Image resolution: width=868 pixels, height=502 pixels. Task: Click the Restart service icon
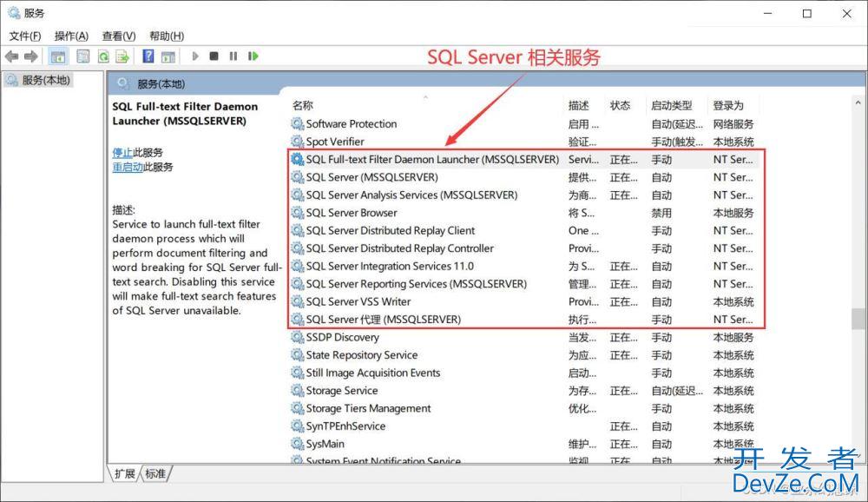pyautogui.click(x=253, y=56)
